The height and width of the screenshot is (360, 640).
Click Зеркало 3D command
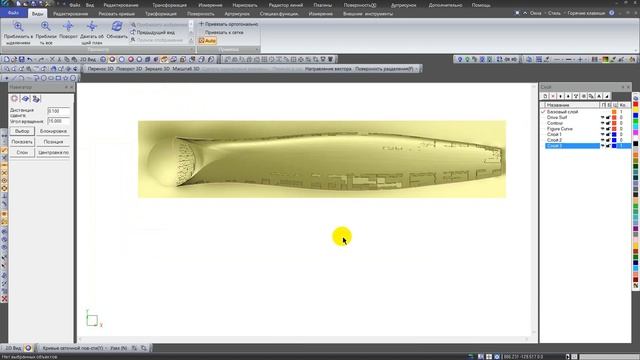coord(157,69)
